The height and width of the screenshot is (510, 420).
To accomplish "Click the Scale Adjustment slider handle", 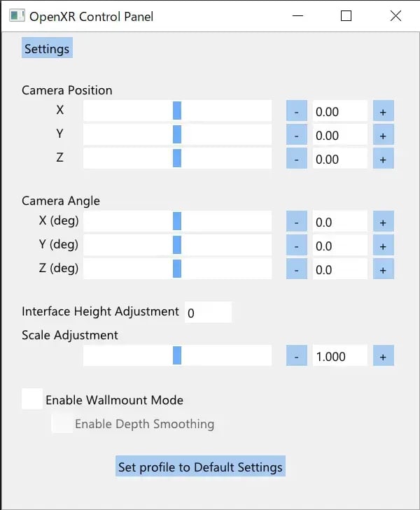I will (177, 355).
